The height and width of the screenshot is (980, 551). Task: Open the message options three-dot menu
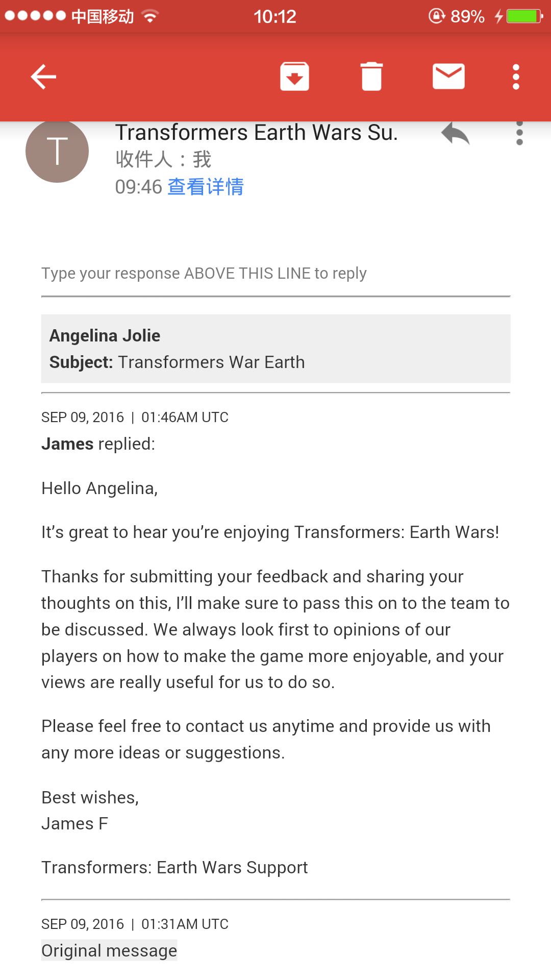[x=519, y=134]
